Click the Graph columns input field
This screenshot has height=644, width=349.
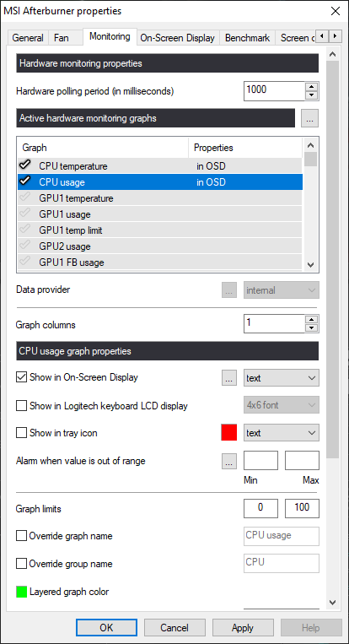(x=275, y=324)
